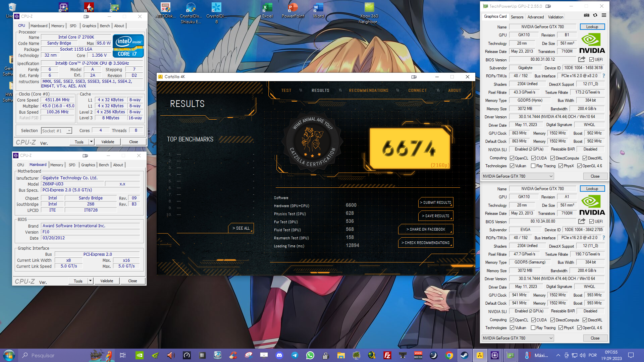Click Validate in the top CPU-Z window
644x362 pixels.
pyautogui.click(x=108, y=142)
